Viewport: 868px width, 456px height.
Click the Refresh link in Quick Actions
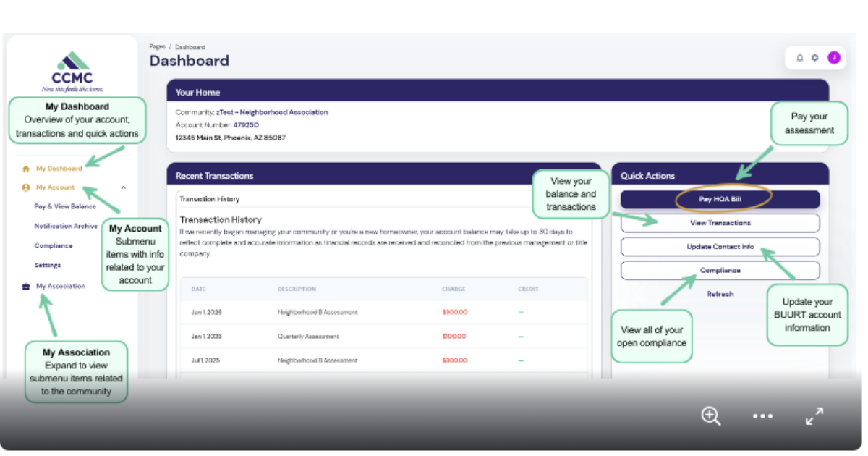(720, 294)
